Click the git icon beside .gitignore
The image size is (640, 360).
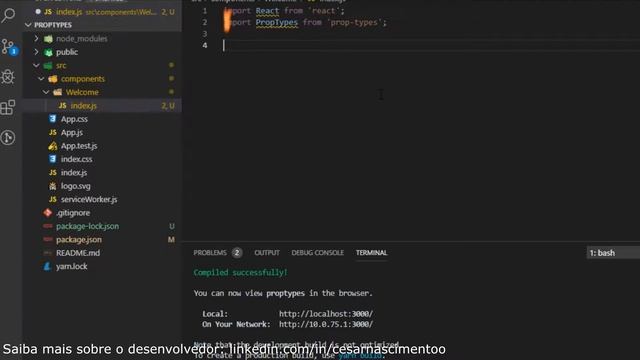coord(48,213)
